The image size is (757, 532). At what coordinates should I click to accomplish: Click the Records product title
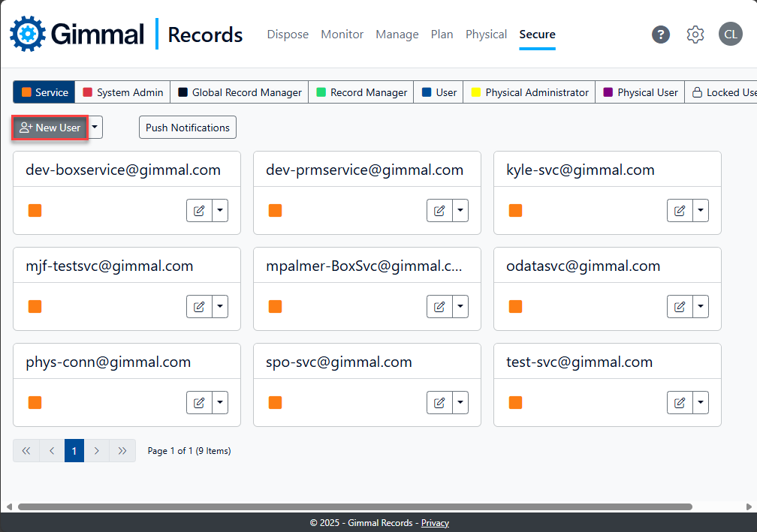click(x=205, y=35)
